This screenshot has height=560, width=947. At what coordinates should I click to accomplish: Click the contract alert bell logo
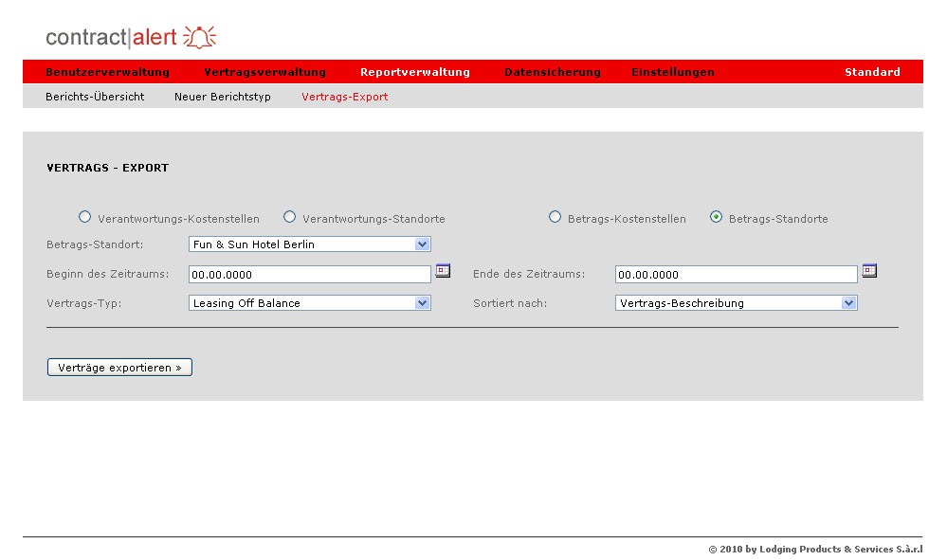199,37
